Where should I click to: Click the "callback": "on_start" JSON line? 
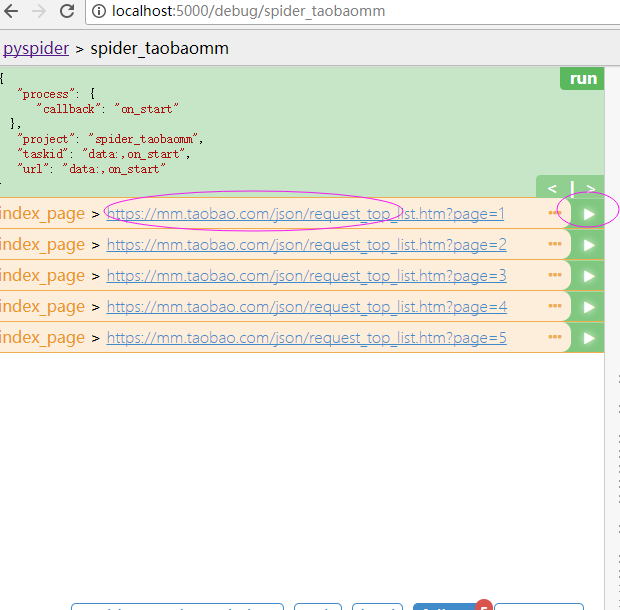tap(107, 109)
